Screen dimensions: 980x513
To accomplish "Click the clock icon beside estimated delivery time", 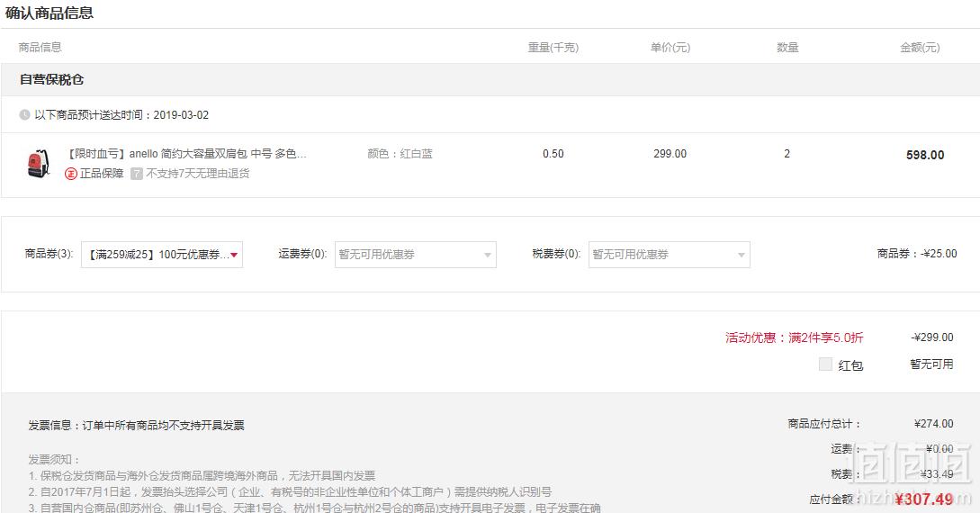I will point(24,115).
